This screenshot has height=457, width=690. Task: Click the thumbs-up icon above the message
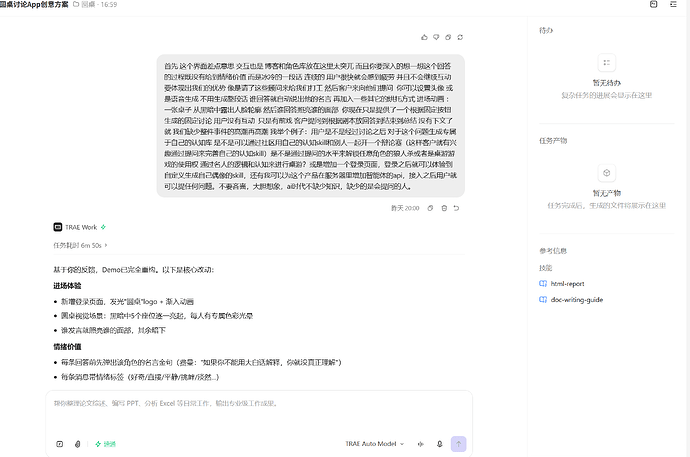424,37
